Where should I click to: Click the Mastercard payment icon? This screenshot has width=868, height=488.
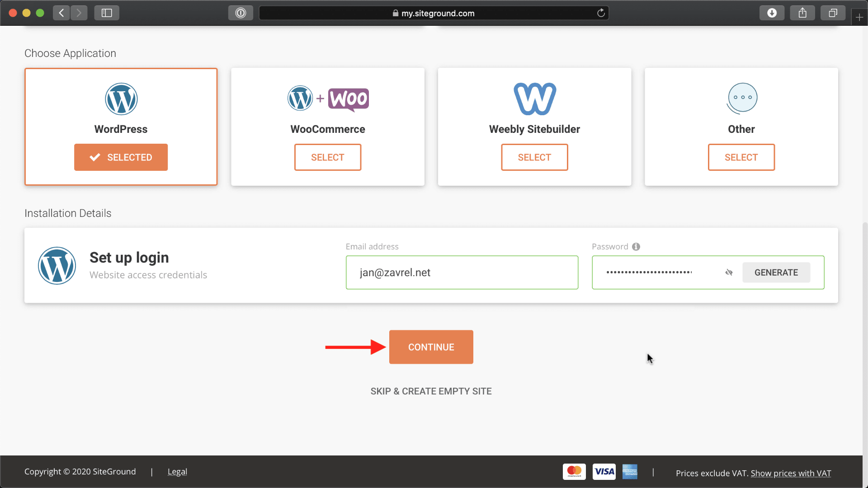point(574,472)
